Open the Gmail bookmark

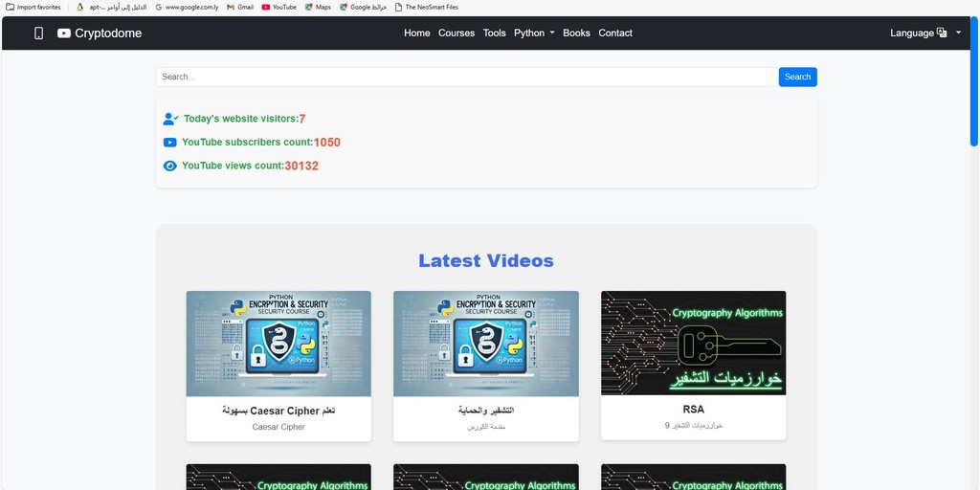(x=240, y=8)
